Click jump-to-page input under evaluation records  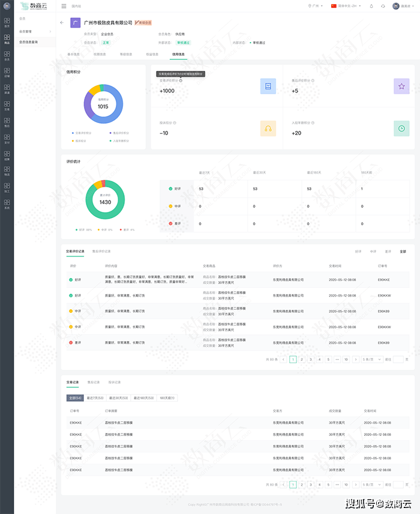(x=398, y=360)
